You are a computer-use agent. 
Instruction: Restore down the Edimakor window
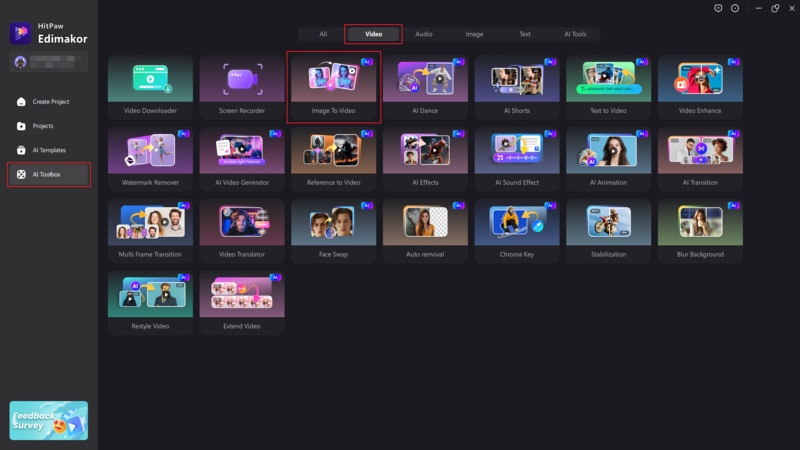click(775, 8)
